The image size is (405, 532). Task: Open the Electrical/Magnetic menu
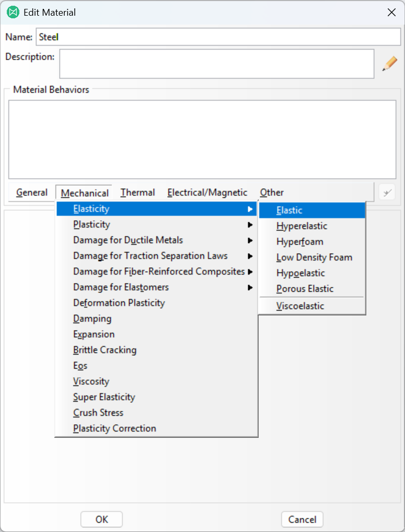[207, 193]
